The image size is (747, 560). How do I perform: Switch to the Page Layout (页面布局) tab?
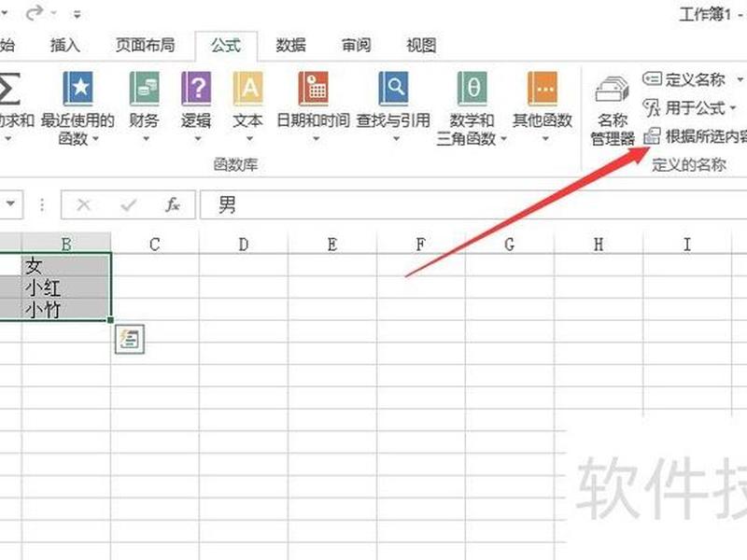pos(146,45)
